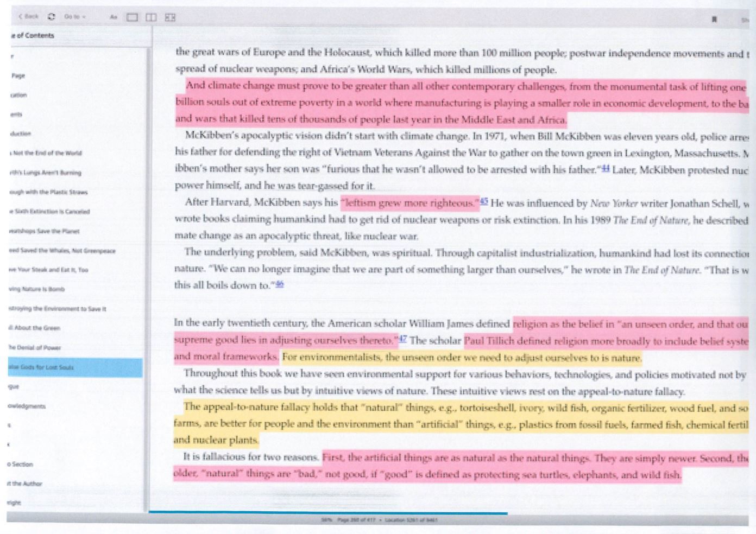Viewport: 756px width, 534px height.
Task: Open "Destroying the Environment to Save It" chapter
Action: coord(57,308)
